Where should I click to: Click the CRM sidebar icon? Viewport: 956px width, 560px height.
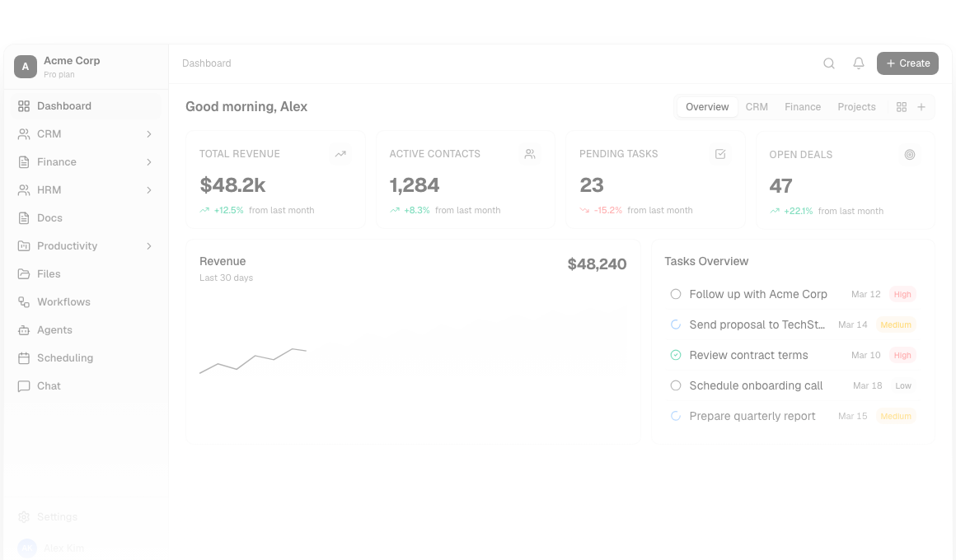tap(24, 134)
